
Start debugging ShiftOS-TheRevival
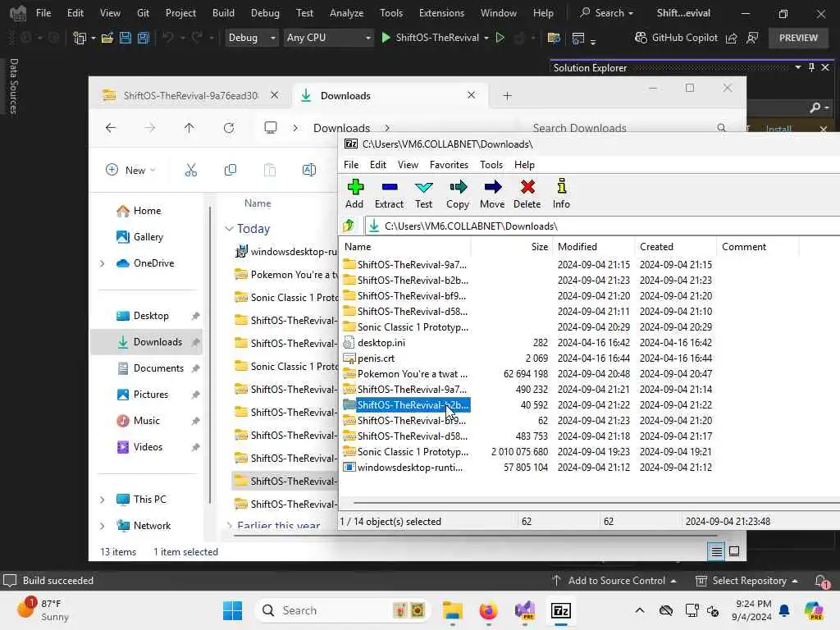click(431, 38)
